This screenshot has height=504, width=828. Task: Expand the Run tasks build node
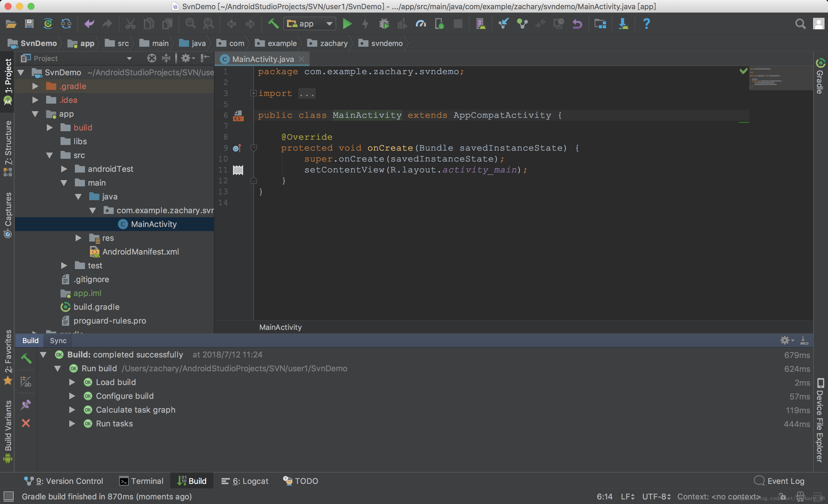coord(72,424)
